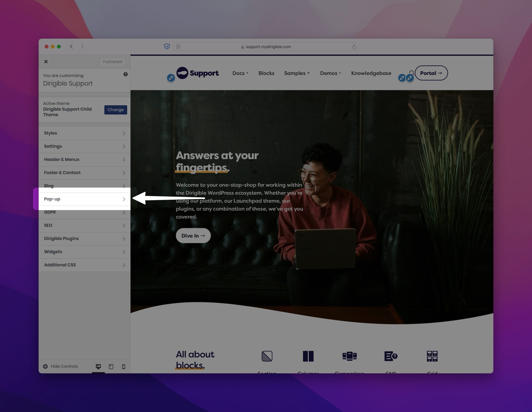Viewport: 532px width, 412px height.
Task: Click the chevron on the Pop-up row
Action: 124,199
